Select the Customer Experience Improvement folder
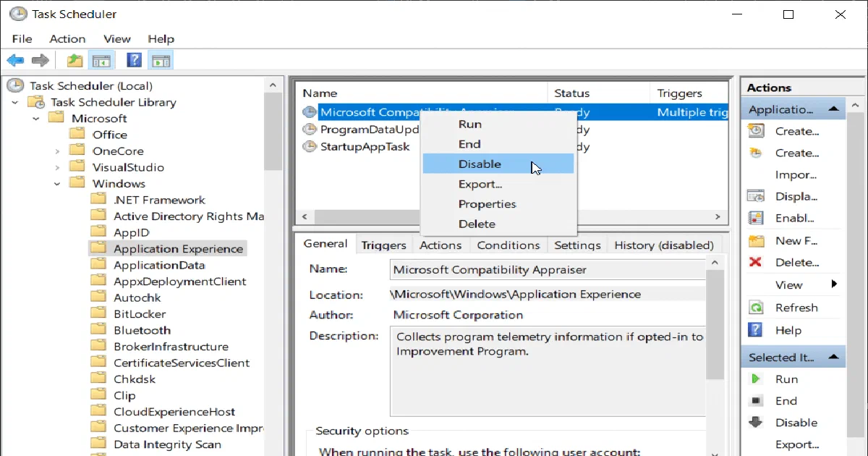 pyautogui.click(x=176, y=428)
